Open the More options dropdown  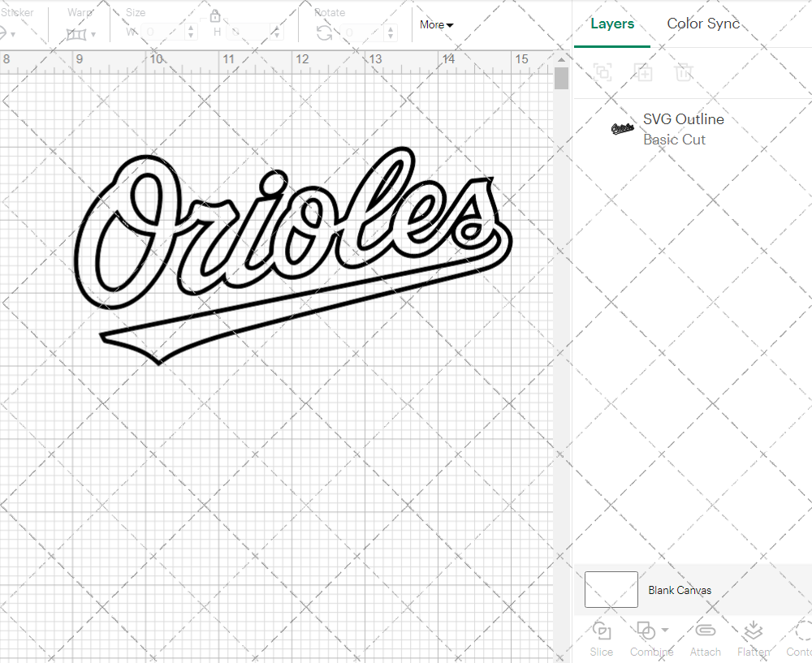436,25
